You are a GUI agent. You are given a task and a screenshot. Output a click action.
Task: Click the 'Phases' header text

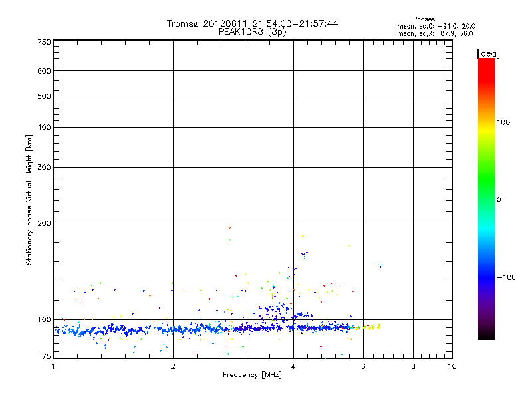click(x=424, y=19)
